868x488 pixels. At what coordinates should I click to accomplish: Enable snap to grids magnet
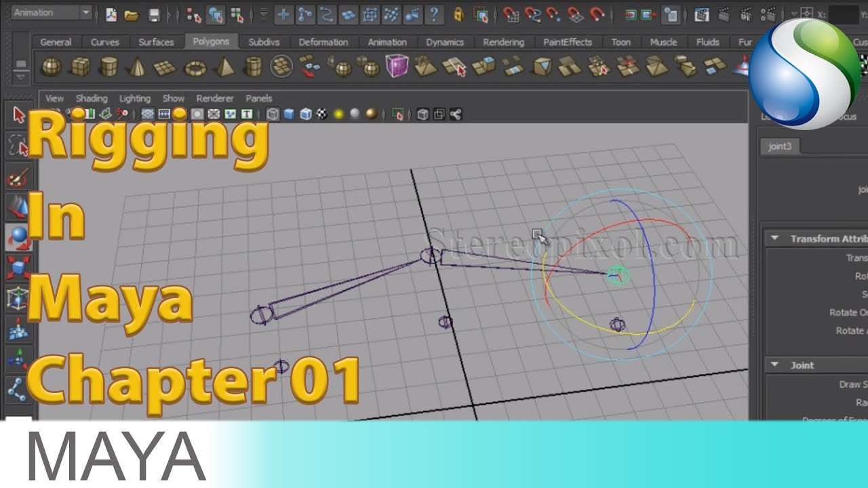511,14
